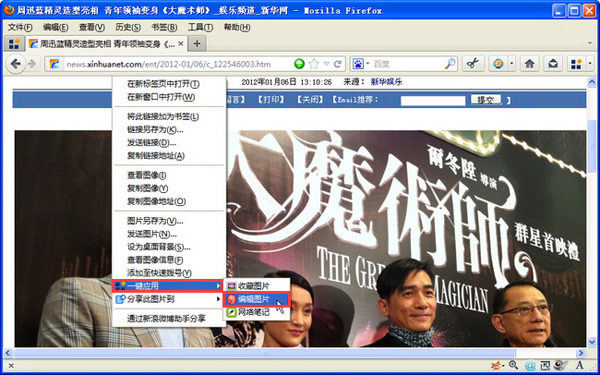The image size is (600, 375).
Task: Click the horizontal scrollbar track
Action: tap(295, 353)
